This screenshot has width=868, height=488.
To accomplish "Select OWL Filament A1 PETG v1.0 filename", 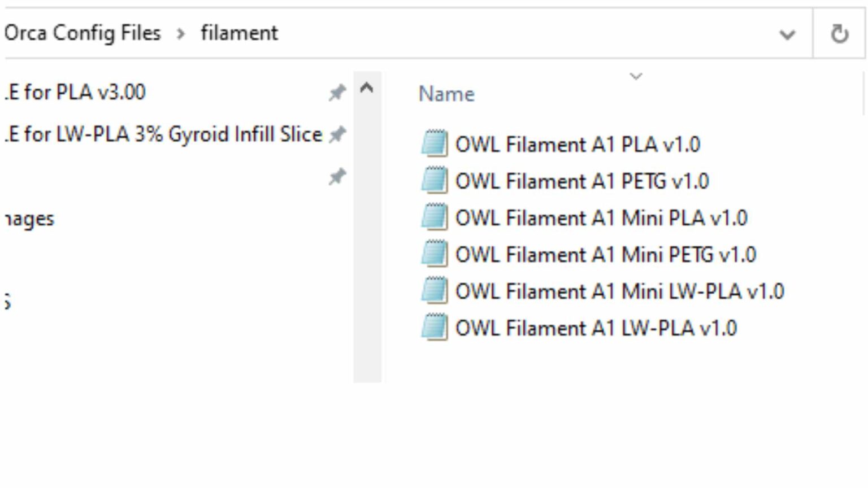I will click(x=581, y=181).
